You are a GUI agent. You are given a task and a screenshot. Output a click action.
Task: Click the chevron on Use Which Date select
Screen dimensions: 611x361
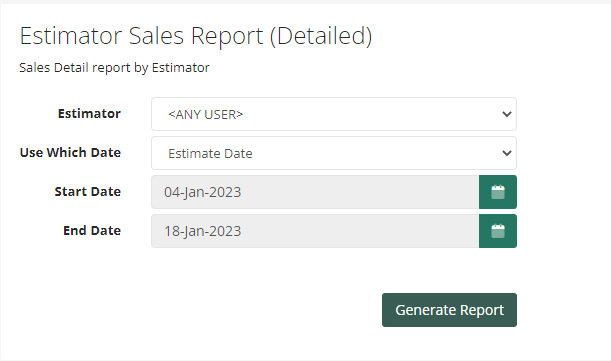pyautogui.click(x=507, y=153)
